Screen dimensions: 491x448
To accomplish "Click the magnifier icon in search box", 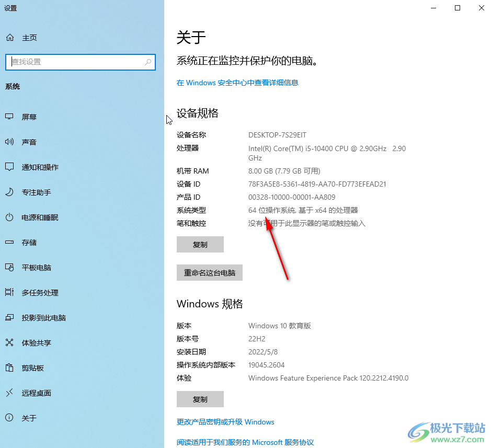I will (148, 62).
